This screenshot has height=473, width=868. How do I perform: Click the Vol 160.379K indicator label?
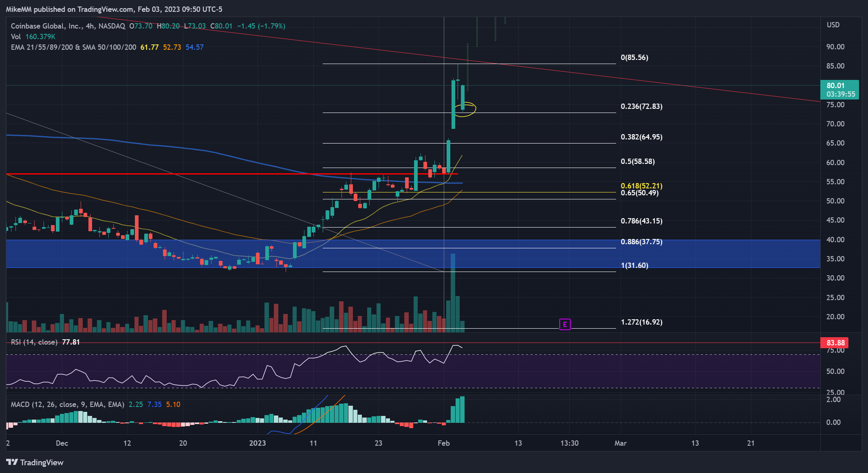33,37
